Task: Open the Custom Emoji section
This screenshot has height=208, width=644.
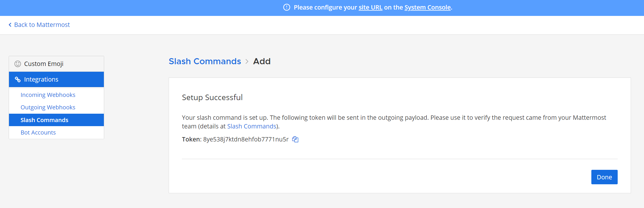Action: click(56, 64)
